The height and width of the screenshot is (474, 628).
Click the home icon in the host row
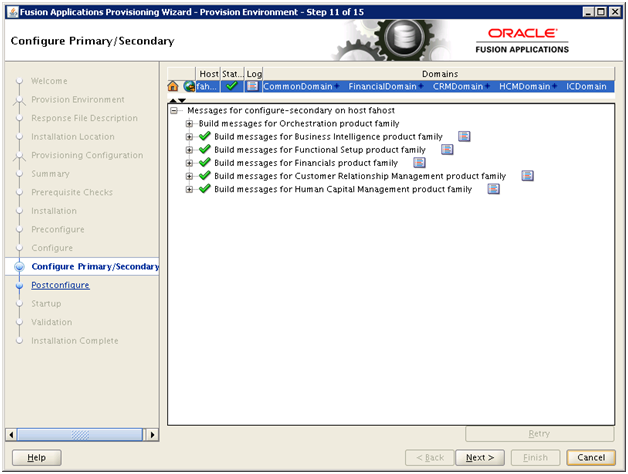click(x=173, y=86)
